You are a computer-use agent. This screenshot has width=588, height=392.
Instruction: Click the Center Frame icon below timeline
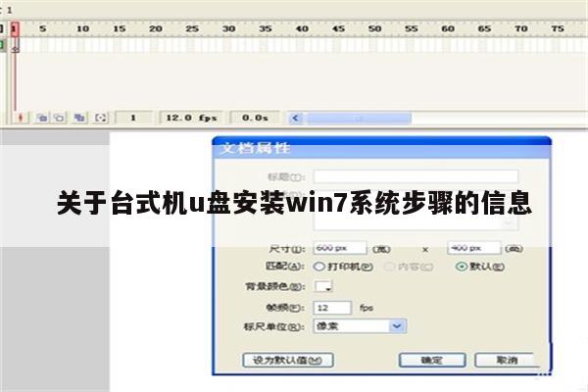click(x=21, y=118)
